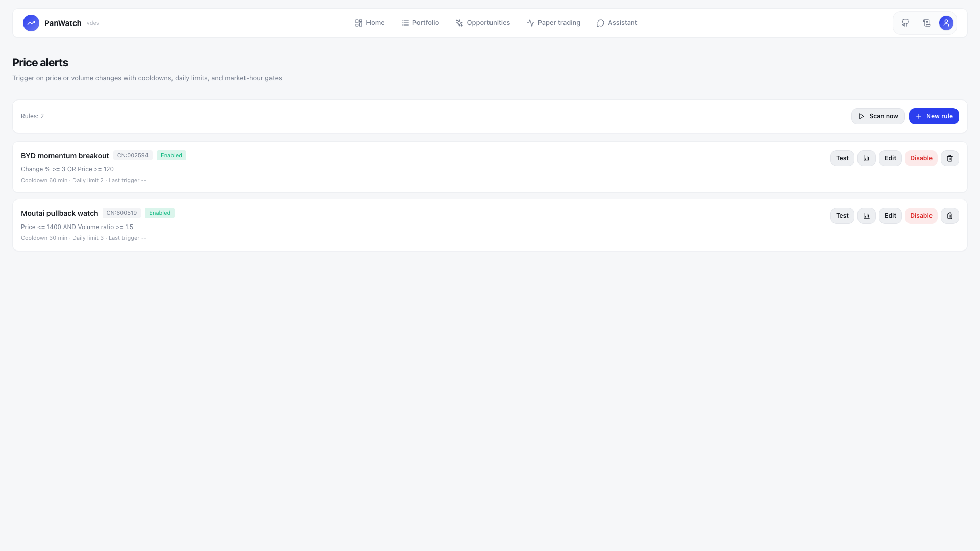Click the vdev version label
The image size is (980, 551).
click(x=93, y=23)
